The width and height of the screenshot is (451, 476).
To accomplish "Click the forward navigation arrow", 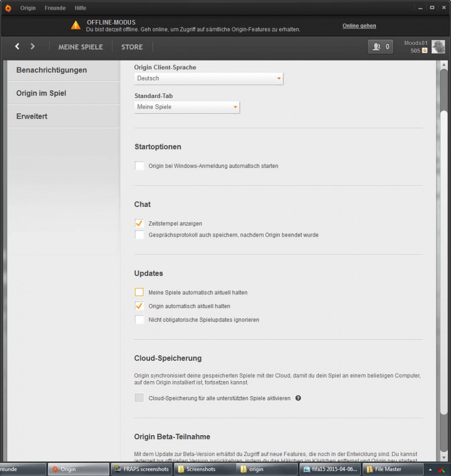I will tap(33, 46).
